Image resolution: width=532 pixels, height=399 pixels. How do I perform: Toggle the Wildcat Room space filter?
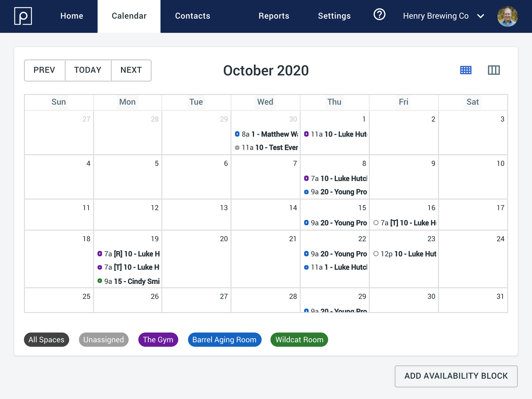pos(299,339)
